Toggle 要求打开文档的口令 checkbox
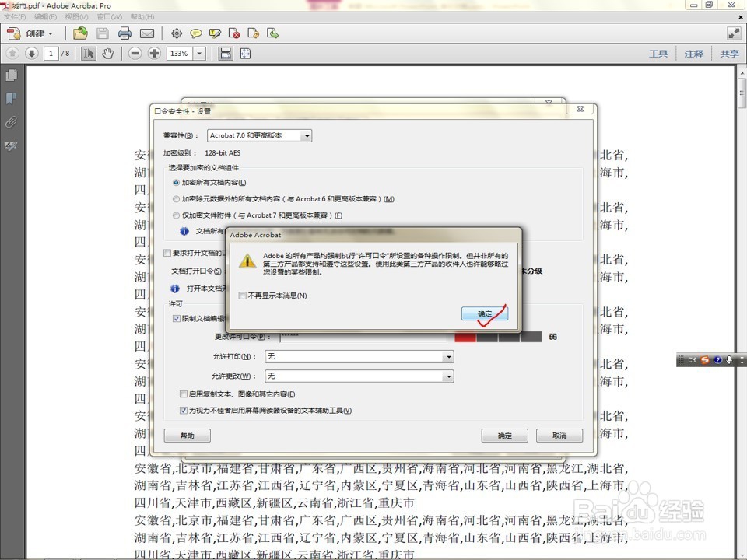 (x=167, y=253)
